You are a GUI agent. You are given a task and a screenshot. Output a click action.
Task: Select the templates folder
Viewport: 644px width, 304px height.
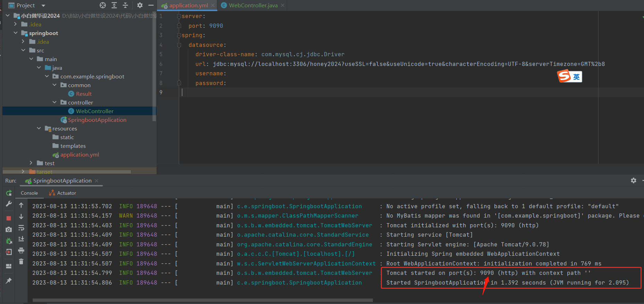73,146
